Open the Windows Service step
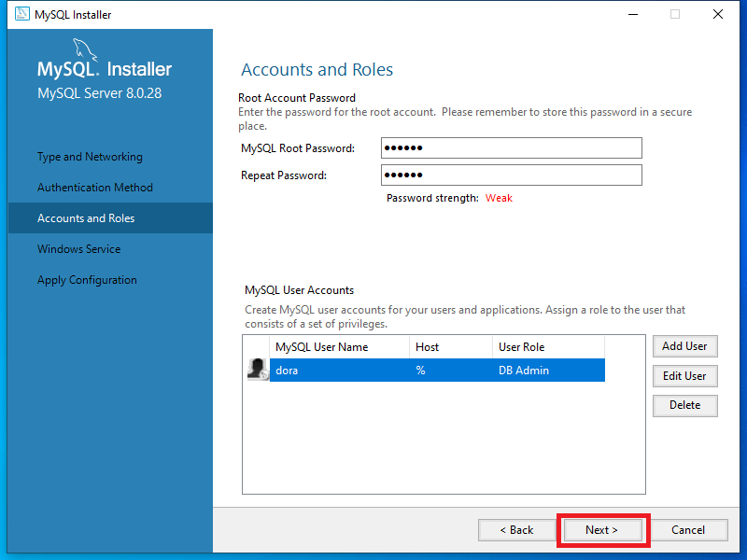This screenshot has height=560, width=747. coord(78,249)
